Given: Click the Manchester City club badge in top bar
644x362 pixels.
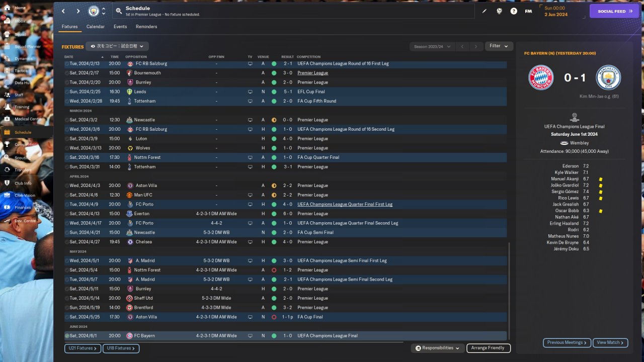Looking at the screenshot, I should pos(94,11).
